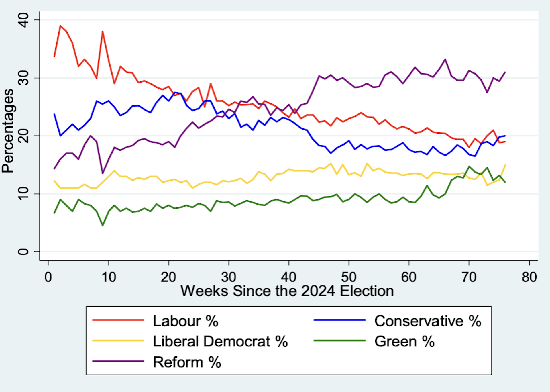Click the 30 tick label on y-axis
The width and height of the screenshot is (550, 392).
(23, 78)
